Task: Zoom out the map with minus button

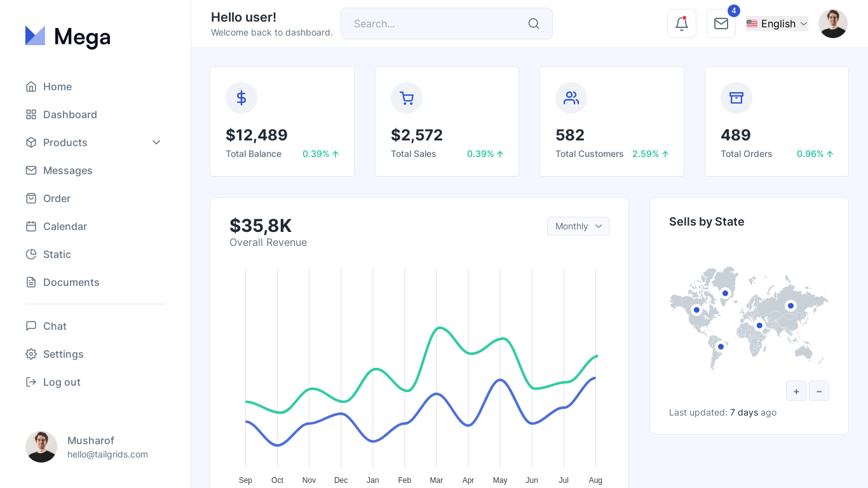Action: tap(819, 391)
